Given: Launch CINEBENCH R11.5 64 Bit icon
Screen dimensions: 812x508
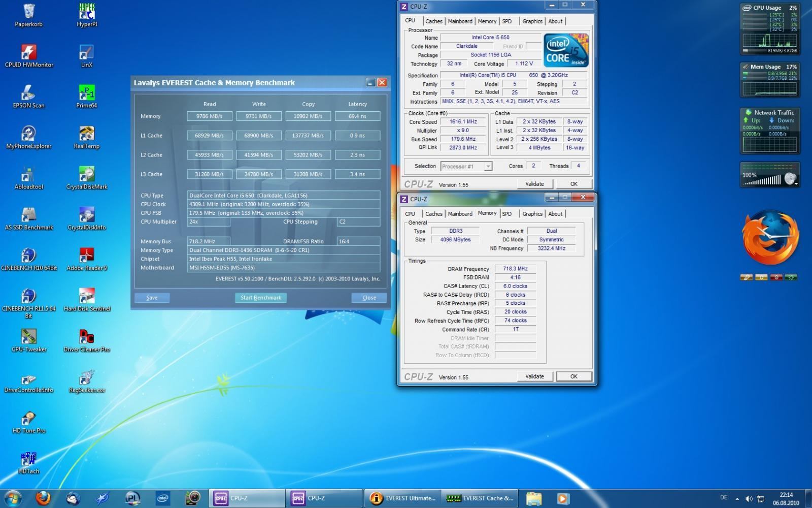Looking at the screenshot, I should tap(28, 303).
